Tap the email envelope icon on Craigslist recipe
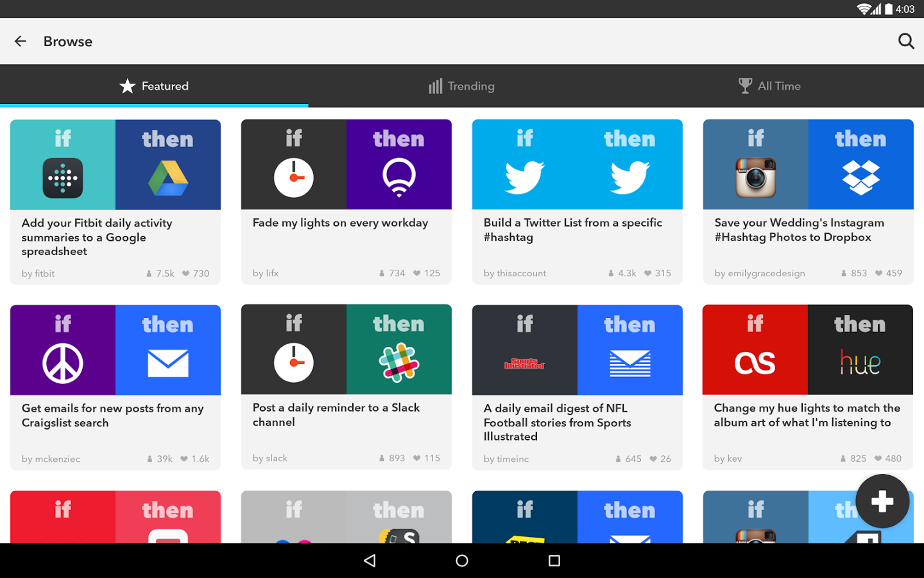Image resolution: width=924 pixels, height=578 pixels. (x=168, y=363)
